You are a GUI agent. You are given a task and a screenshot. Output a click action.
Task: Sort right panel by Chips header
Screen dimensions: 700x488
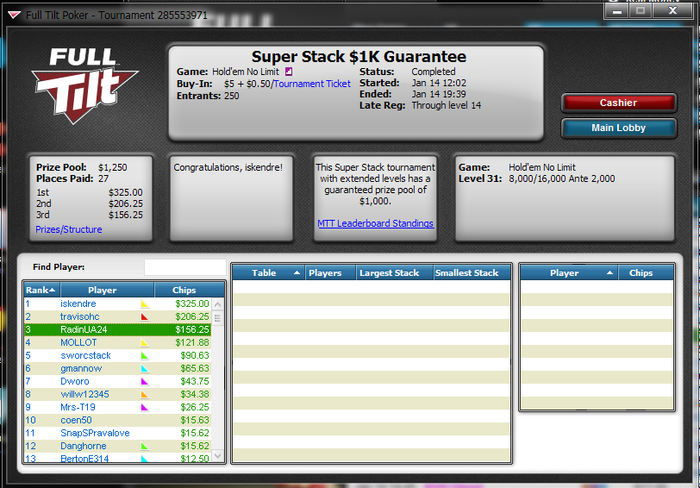[646, 273]
